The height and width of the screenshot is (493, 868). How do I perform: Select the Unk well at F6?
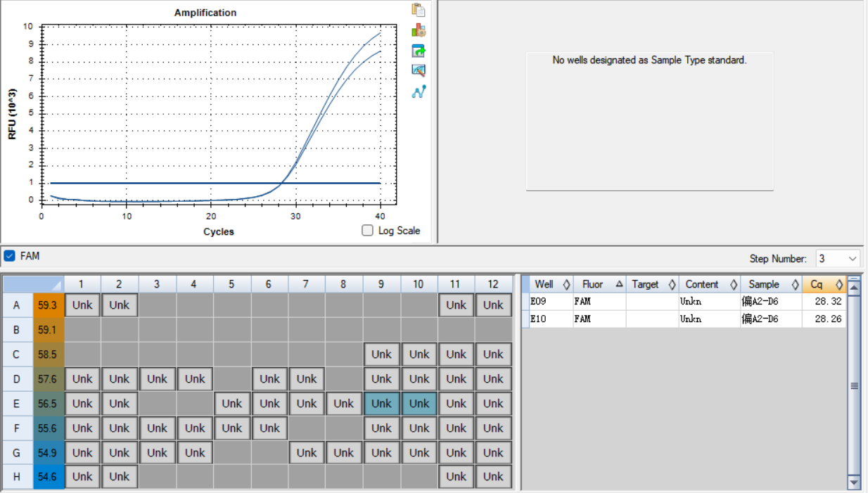pos(269,428)
